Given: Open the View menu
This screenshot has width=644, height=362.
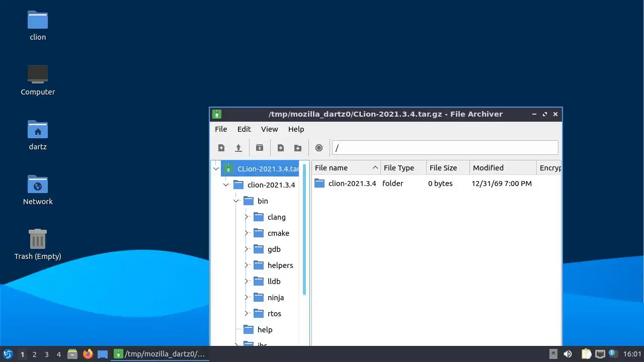Looking at the screenshot, I should (269, 129).
